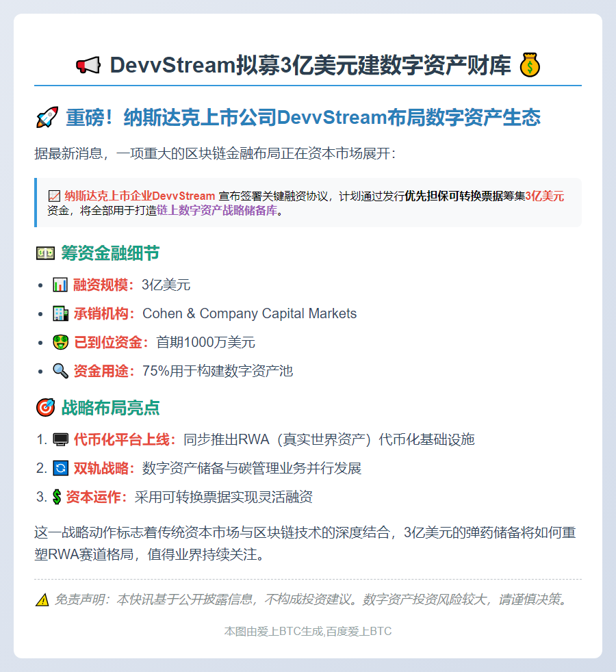Click the bold text 优先担保可转换票据
Viewport: 616px width, 672px height.
coord(454,196)
